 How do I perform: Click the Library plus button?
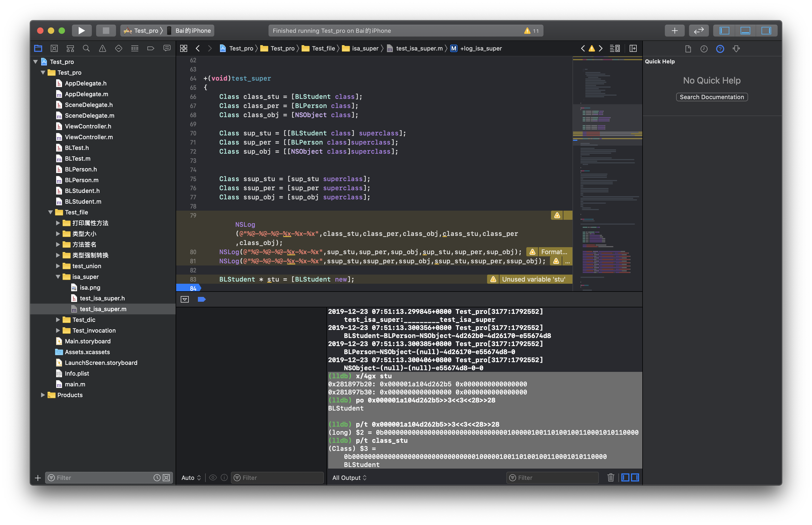(675, 31)
